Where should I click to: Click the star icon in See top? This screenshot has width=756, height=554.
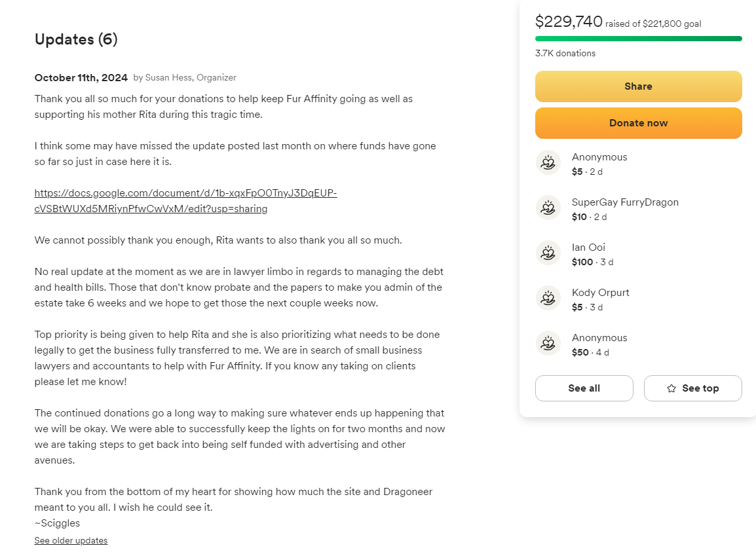coord(671,388)
